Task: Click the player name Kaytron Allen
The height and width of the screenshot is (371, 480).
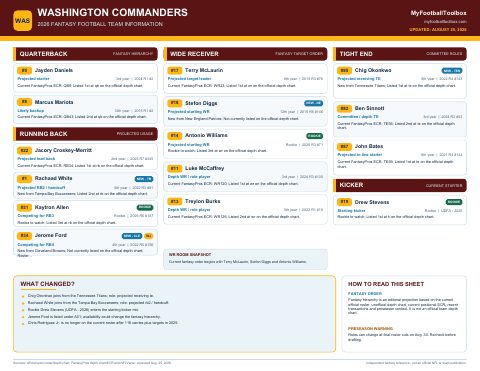Action: coord(52,207)
